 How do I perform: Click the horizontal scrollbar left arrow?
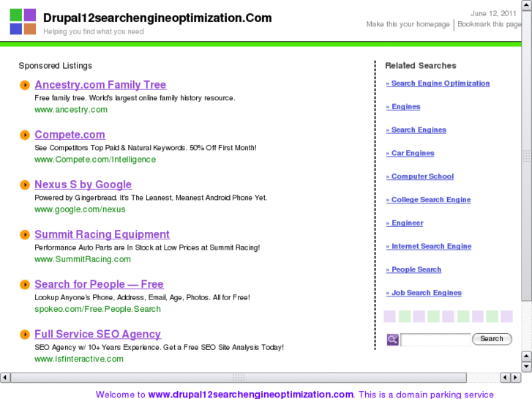(x=5, y=377)
